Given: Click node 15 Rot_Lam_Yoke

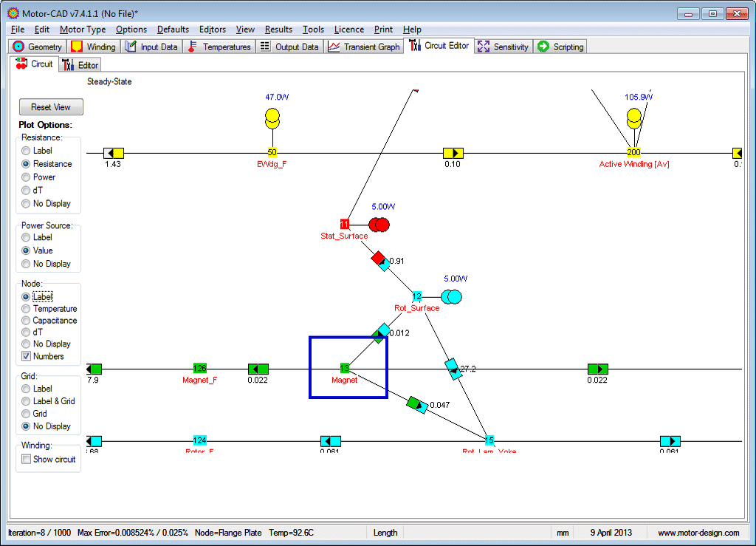Looking at the screenshot, I should 489,440.
